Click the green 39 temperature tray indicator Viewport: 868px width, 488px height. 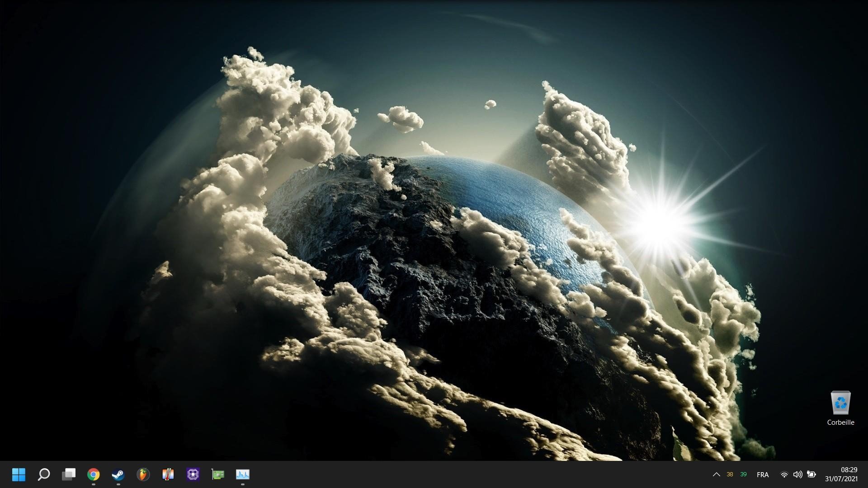point(743,474)
